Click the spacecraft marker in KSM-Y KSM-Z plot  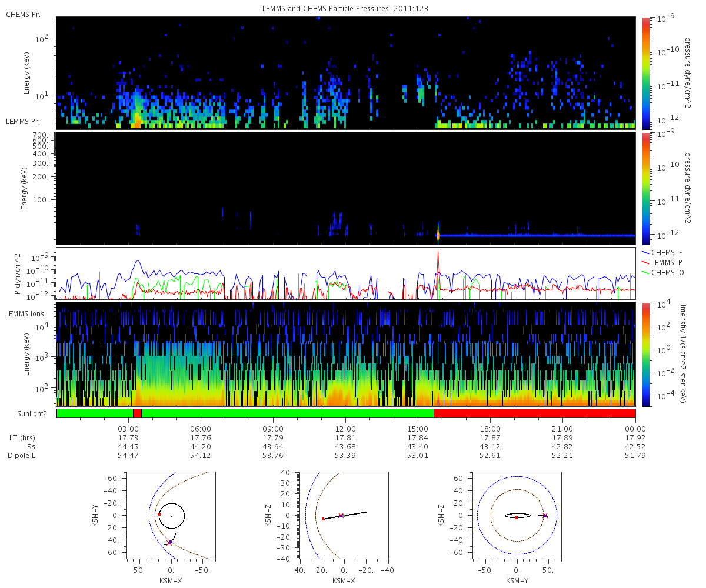545,516
